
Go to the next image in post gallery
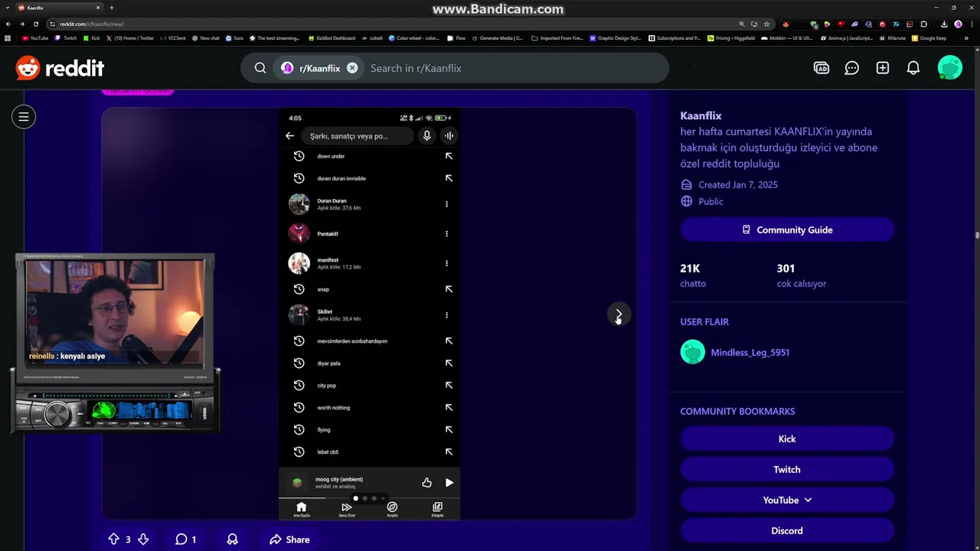tap(619, 315)
